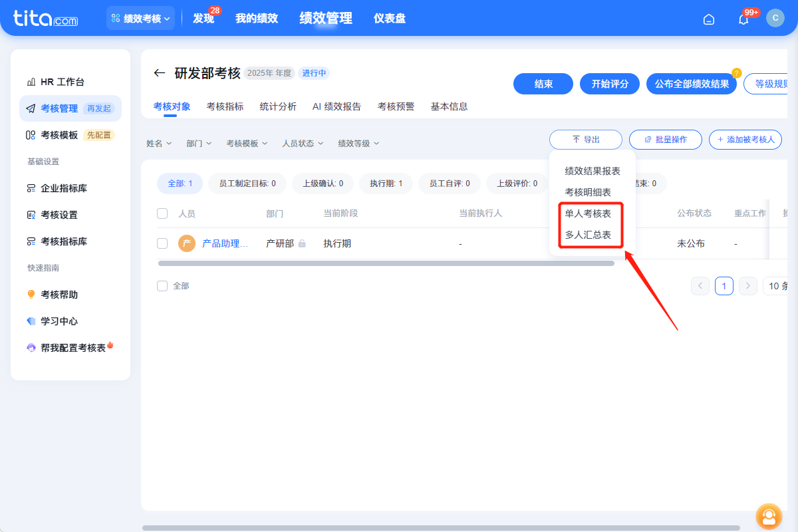The height and width of the screenshot is (532, 798).
Task: Open the notifications bell in the top bar
Action: pyautogui.click(x=743, y=19)
